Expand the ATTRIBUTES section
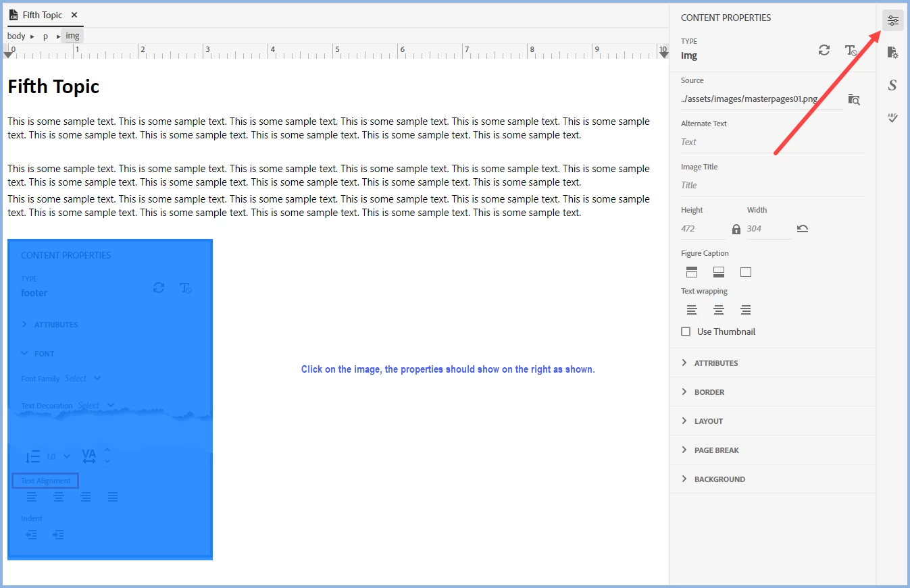910x588 pixels. pyautogui.click(x=773, y=363)
